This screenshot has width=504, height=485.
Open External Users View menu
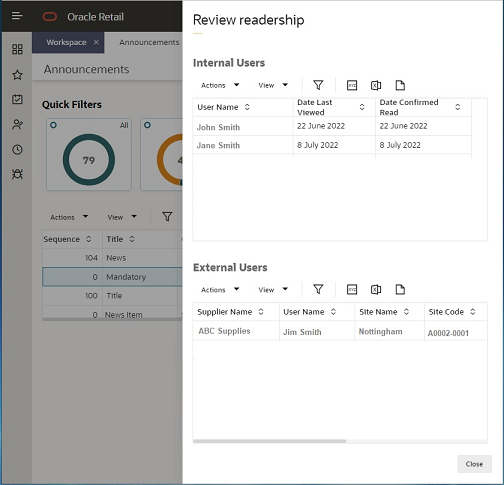click(x=273, y=290)
